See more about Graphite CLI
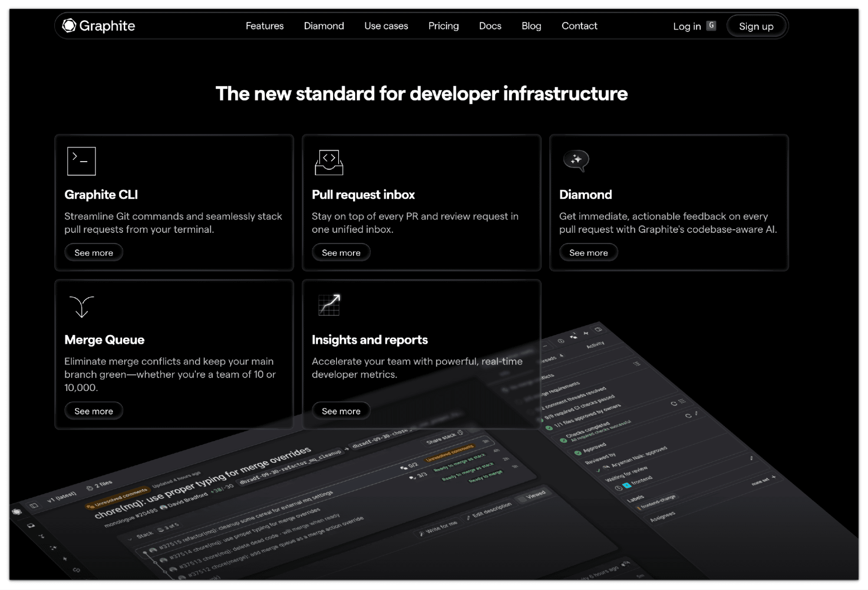 point(94,253)
